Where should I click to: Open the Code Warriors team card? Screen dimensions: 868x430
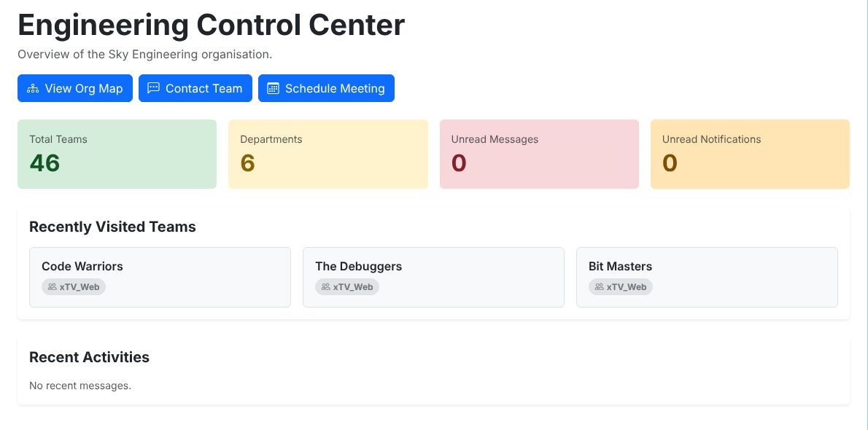pos(160,277)
